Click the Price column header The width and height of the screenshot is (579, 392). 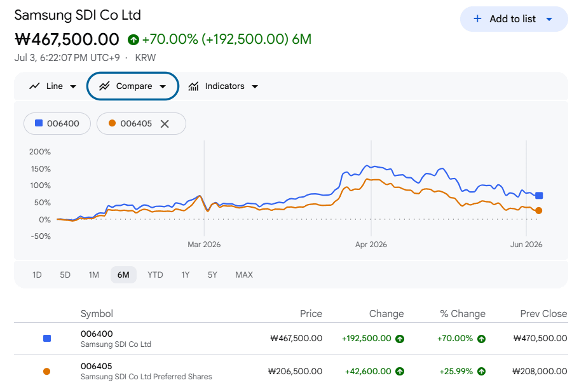[311, 314]
